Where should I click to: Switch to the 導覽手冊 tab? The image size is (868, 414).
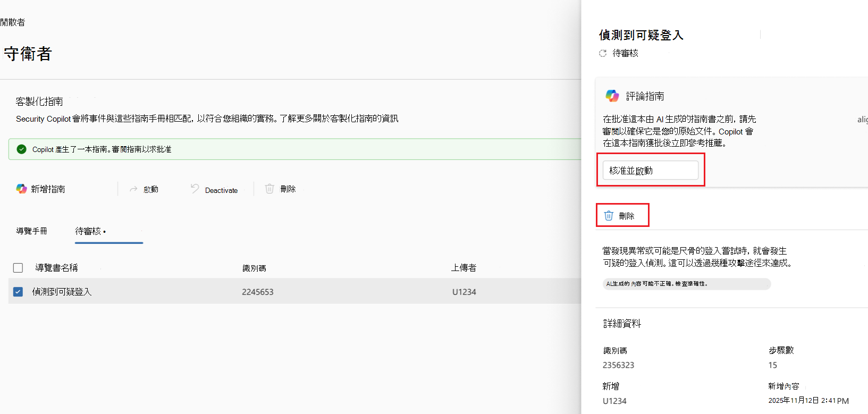[31, 231]
